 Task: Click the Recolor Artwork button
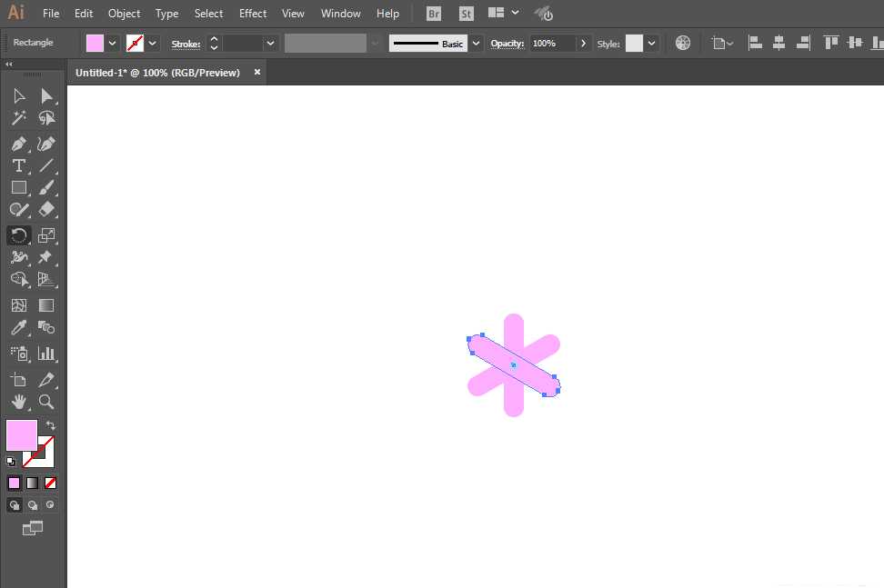(683, 44)
